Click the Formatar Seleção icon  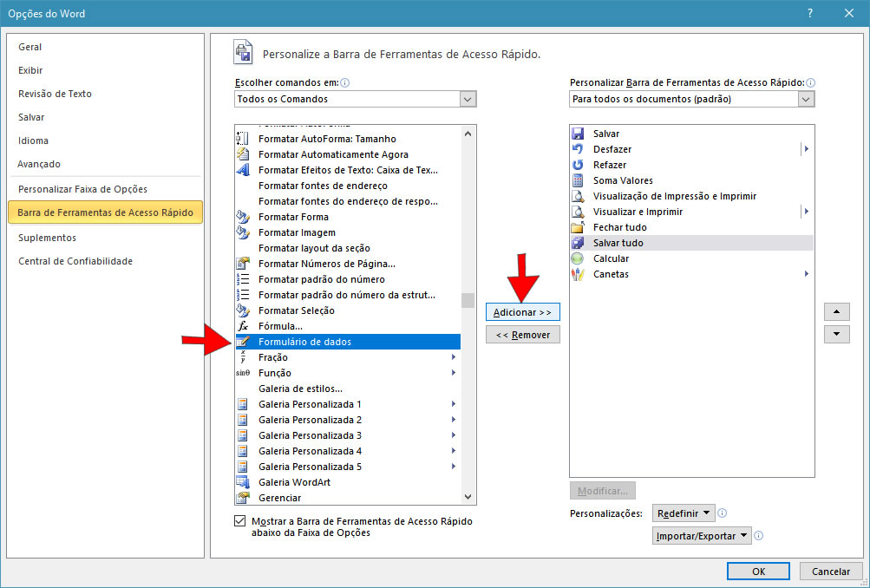click(x=243, y=310)
